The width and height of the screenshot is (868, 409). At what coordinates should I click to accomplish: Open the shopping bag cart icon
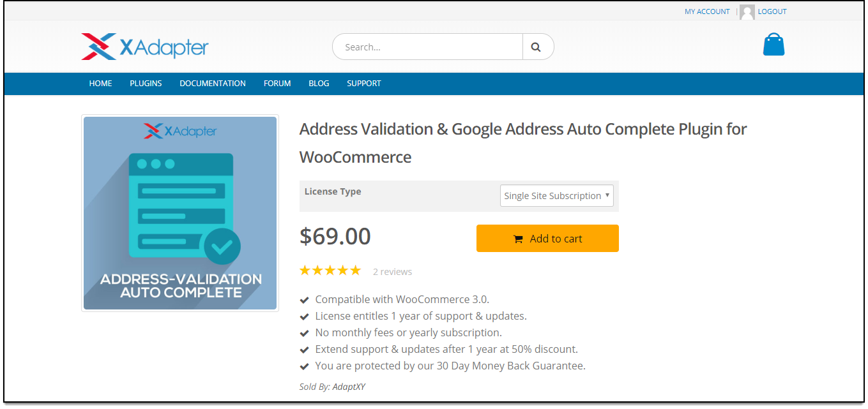click(x=773, y=45)
